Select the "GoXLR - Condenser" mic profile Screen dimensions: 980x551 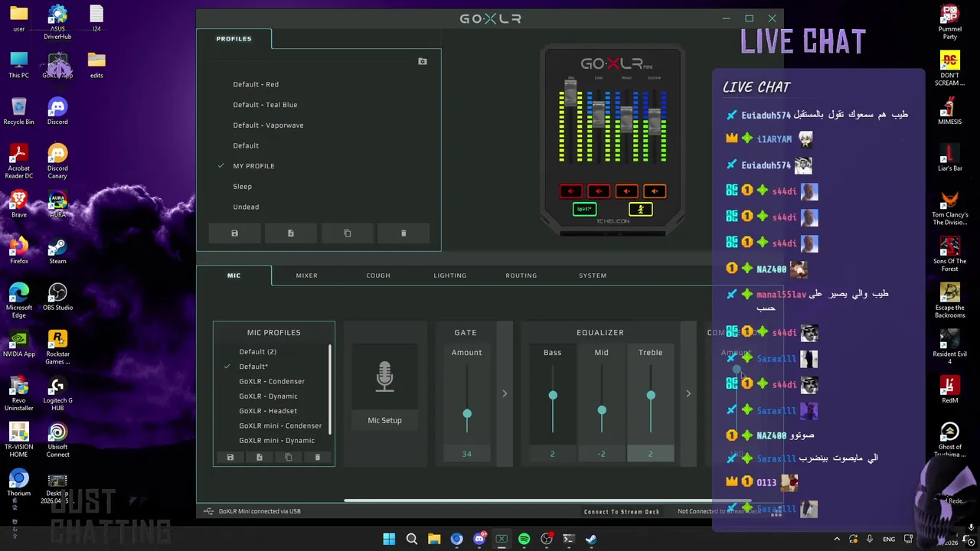pos(272,381)
